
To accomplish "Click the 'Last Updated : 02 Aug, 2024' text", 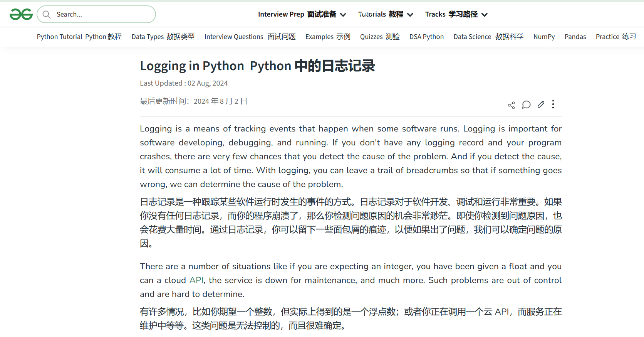I will tap(184, 83).
